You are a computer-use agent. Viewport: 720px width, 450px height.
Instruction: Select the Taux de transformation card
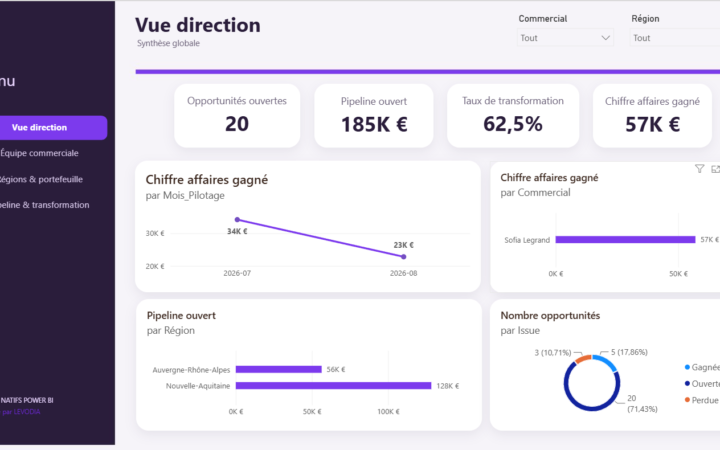513,115
